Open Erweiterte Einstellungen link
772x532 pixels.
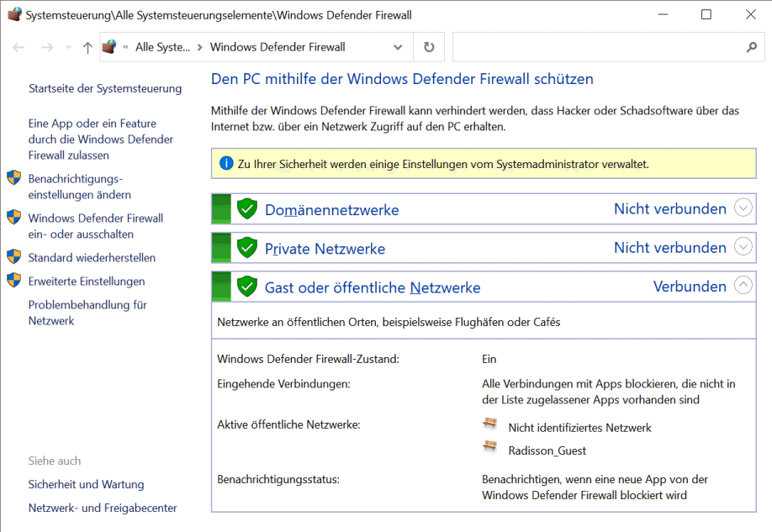point(87,282)
